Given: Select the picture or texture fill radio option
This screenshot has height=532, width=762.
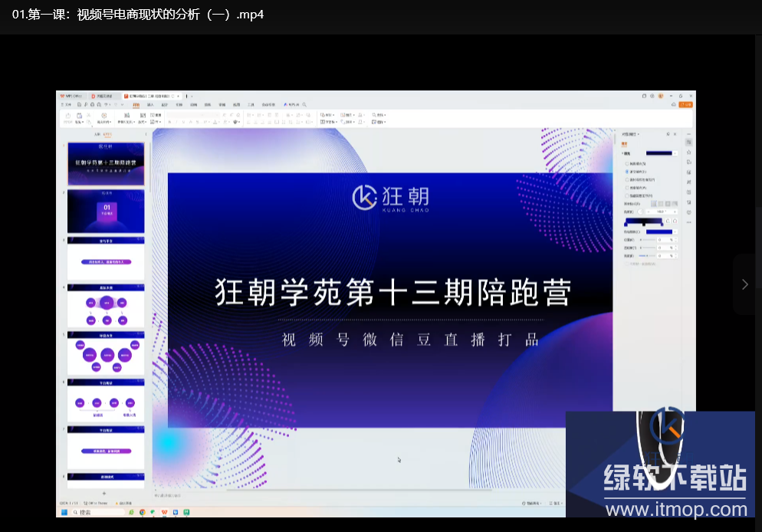Looking at the screenshot, I should (626, 179).
